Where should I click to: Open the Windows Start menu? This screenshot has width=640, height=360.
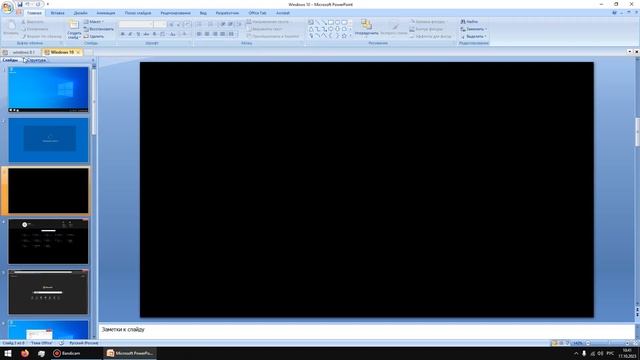[x=8, y=353]
